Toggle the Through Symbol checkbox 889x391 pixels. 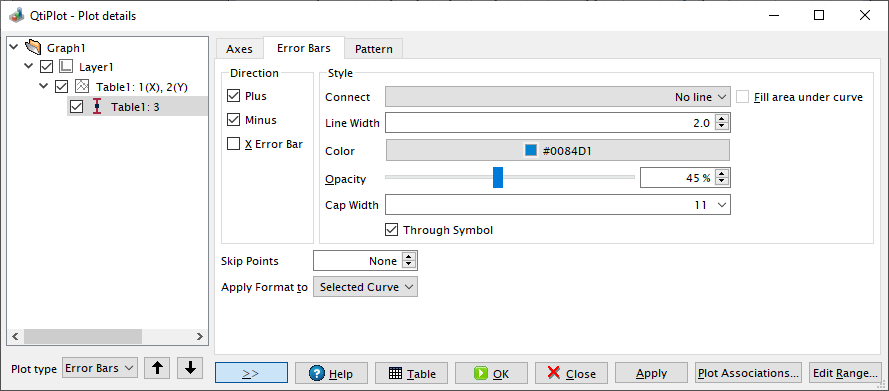[391, 230]
